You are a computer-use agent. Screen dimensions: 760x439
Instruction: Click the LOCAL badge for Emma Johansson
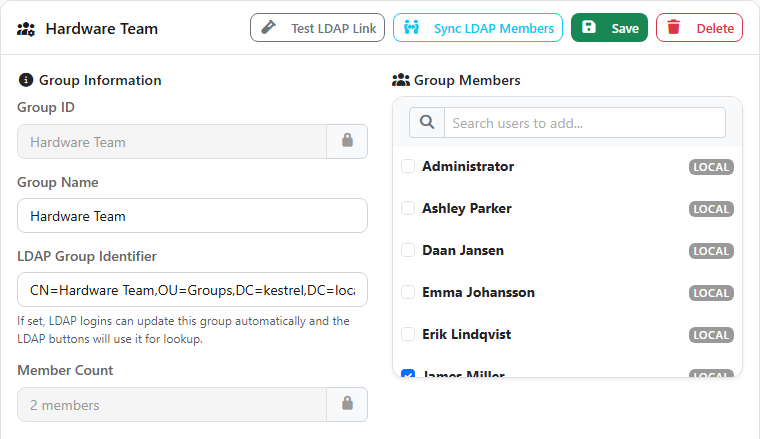click(711, 293)
